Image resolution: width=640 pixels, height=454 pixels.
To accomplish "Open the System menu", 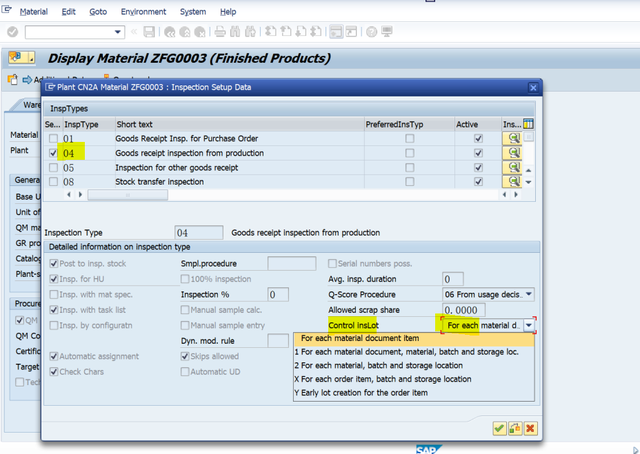I will (x=193, y=12).
